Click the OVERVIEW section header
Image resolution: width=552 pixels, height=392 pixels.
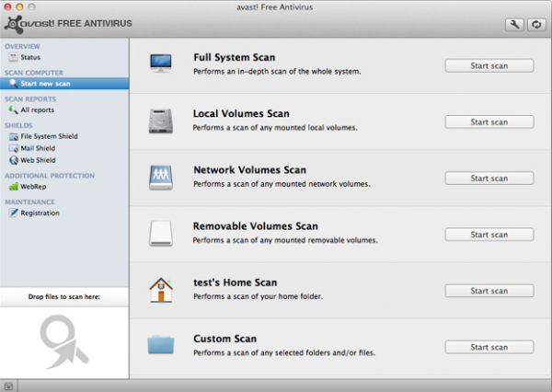tap(22, 47)
